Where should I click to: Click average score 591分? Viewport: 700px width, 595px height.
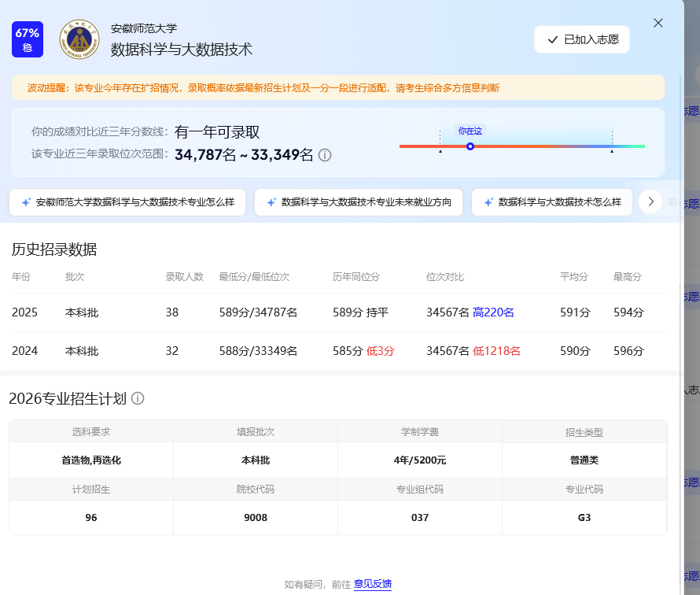(576, 312)
